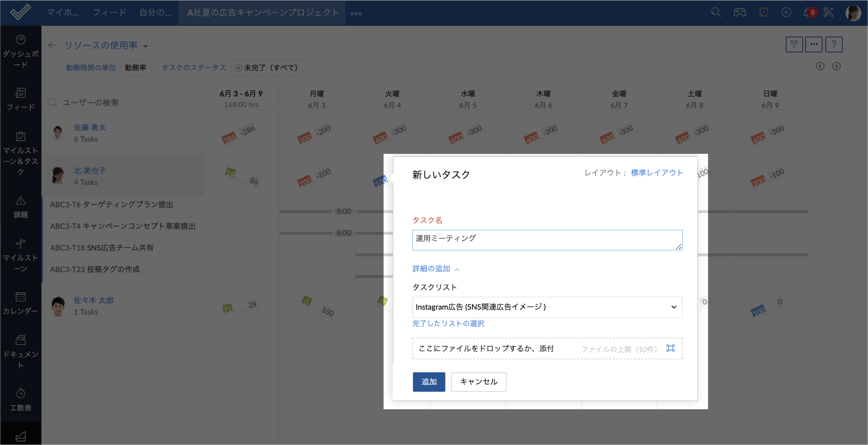Screen dimensions: 868x445
Task: Click the 月曜 6月 3 column header
Action: point(317,99)
